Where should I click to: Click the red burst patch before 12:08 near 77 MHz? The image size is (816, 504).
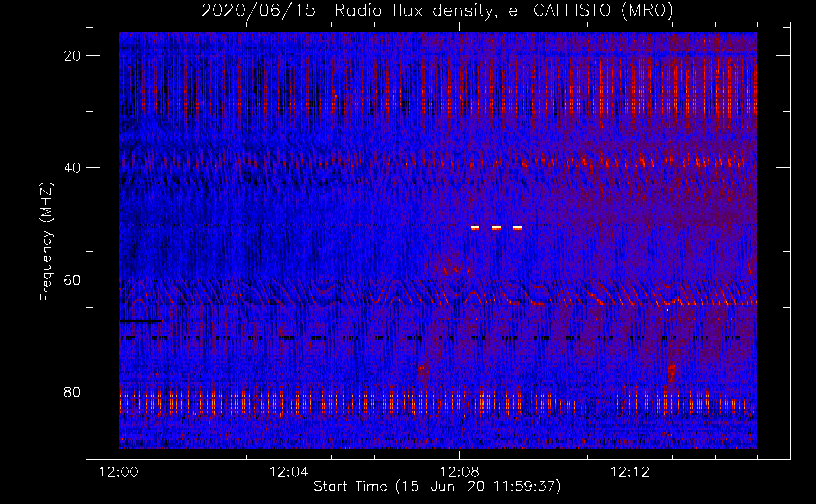pos(424,373)
